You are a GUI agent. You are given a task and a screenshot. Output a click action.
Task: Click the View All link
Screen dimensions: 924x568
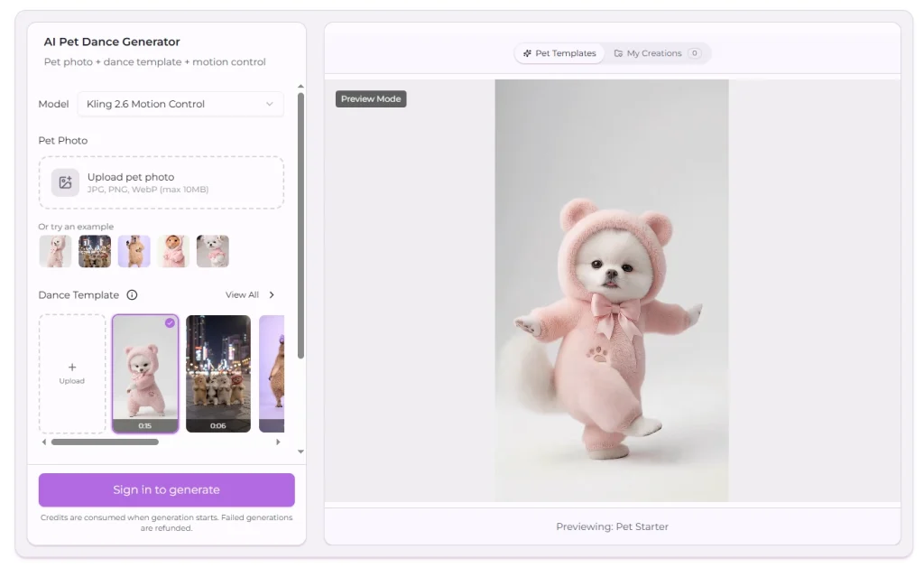tap(242, 295)
